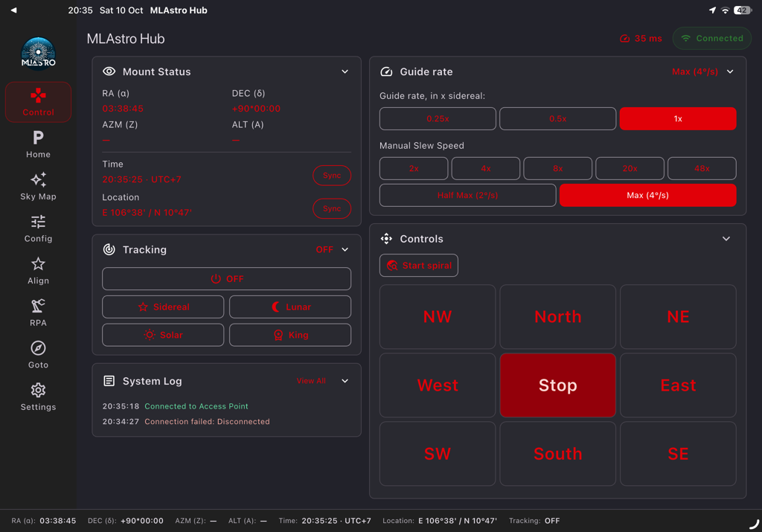Turn tracking OFF with power button
This screenshot has width=762, height=532.
pos(226,279)
